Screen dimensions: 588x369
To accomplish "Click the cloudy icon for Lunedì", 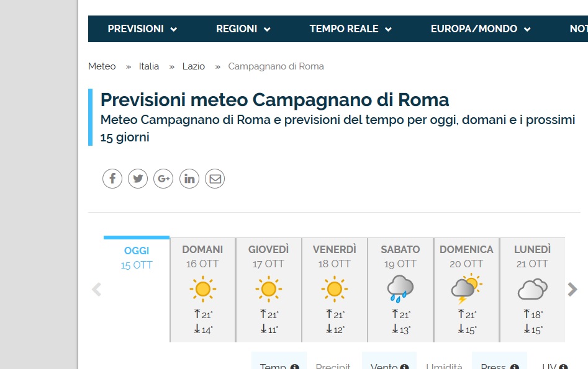I will click(532, 289).
